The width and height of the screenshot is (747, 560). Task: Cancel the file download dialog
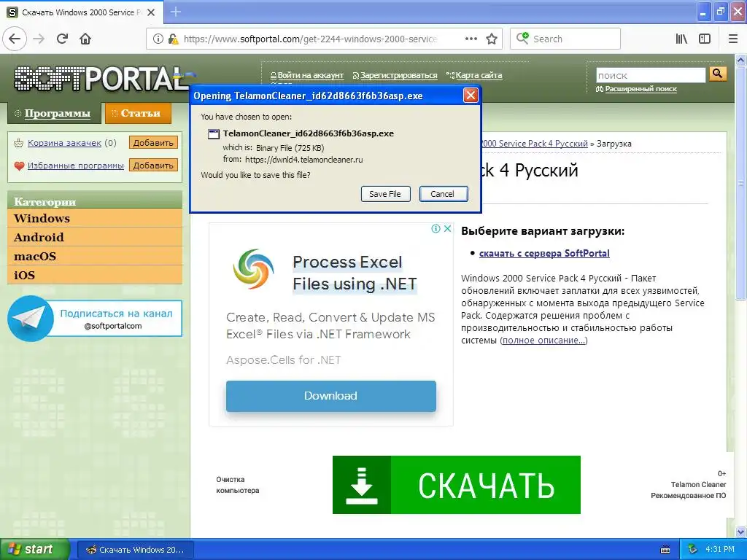(x=443, y=194)
